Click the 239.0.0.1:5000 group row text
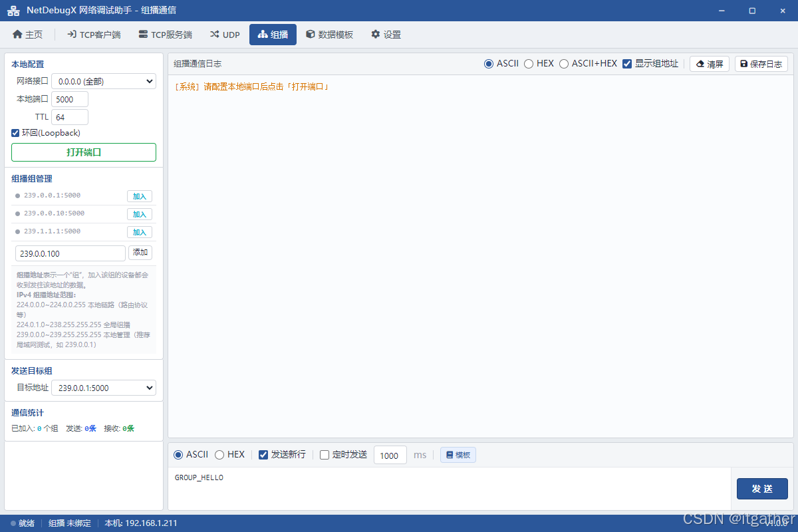The image size is (798, 532). (52, 196)
